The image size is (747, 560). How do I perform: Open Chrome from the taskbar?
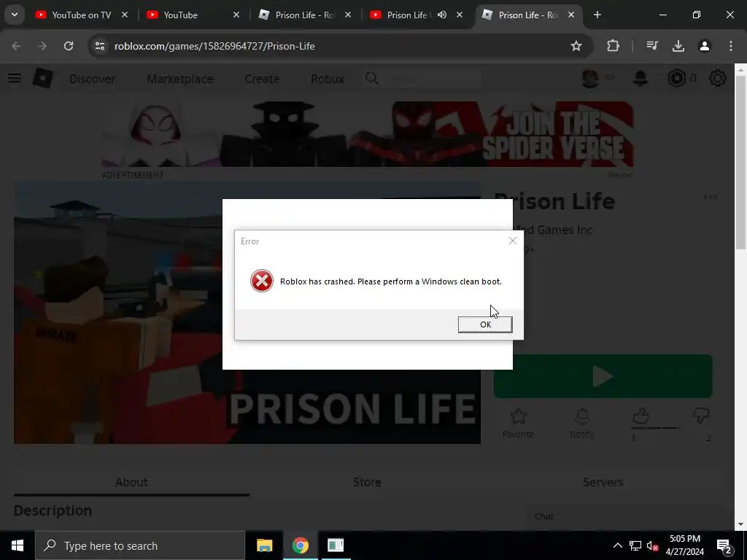click(300, 545)
